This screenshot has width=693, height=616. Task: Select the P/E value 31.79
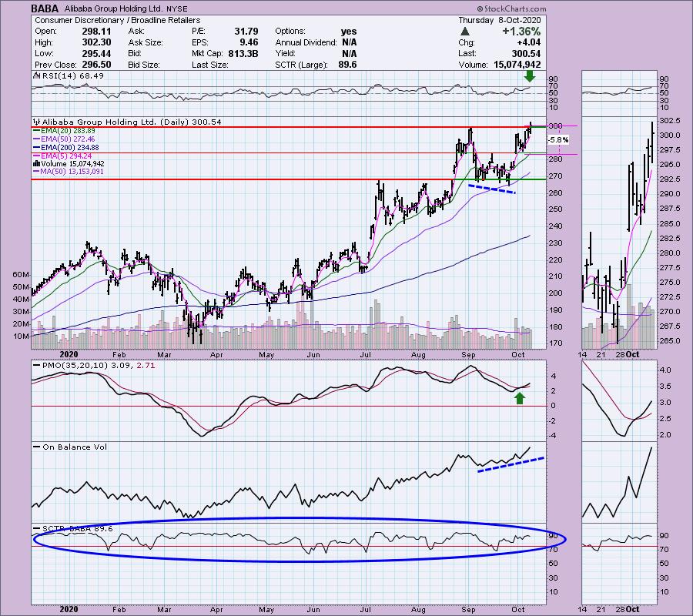click(246, 32)
